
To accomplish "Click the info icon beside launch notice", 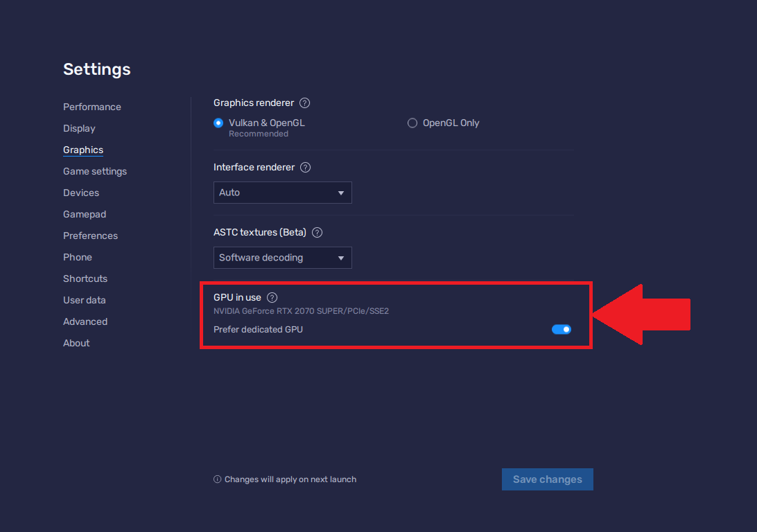I will 217,479.
